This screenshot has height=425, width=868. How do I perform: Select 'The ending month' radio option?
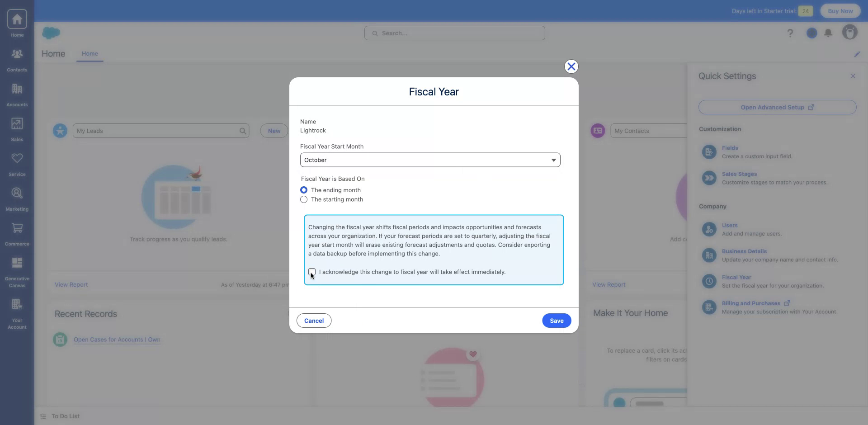(303, 189)
